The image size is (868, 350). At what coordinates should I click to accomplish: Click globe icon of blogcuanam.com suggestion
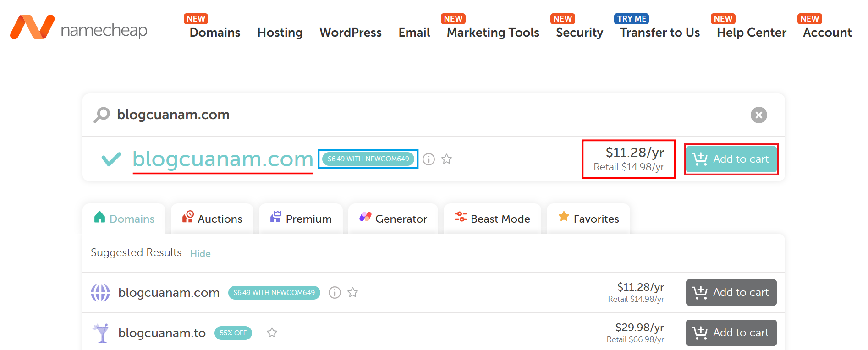tap(100, 293)
